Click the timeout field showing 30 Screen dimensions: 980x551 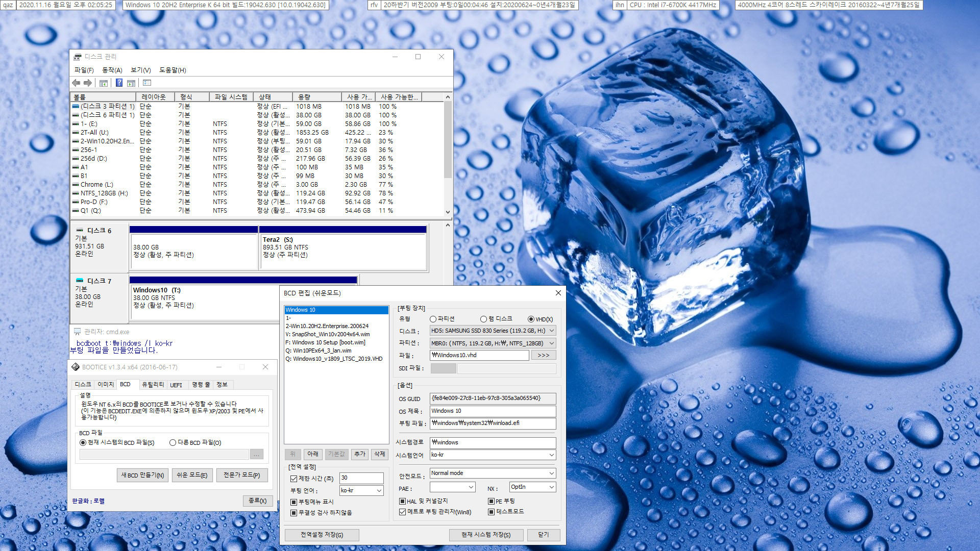[x=361, y=478]
